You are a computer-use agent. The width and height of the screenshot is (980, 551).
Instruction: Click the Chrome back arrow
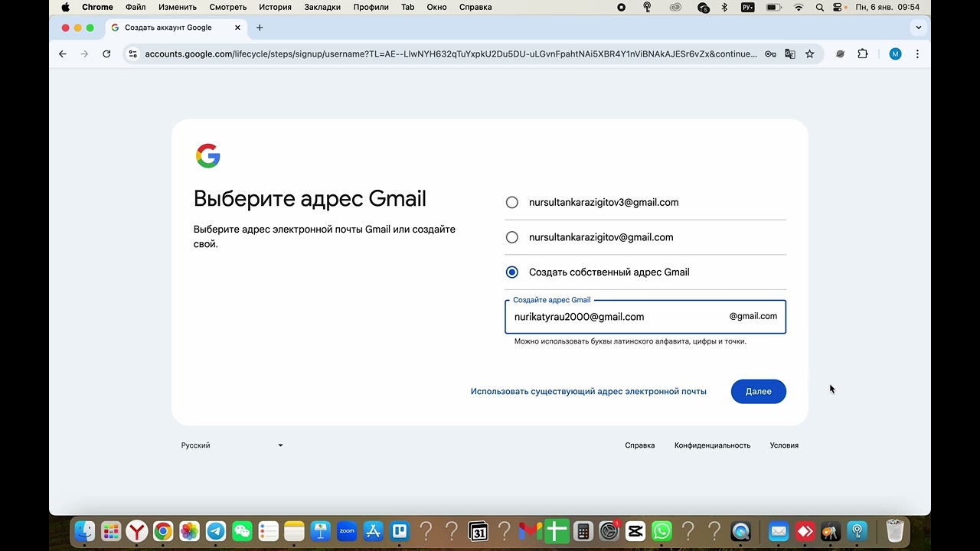pos(63,54)
